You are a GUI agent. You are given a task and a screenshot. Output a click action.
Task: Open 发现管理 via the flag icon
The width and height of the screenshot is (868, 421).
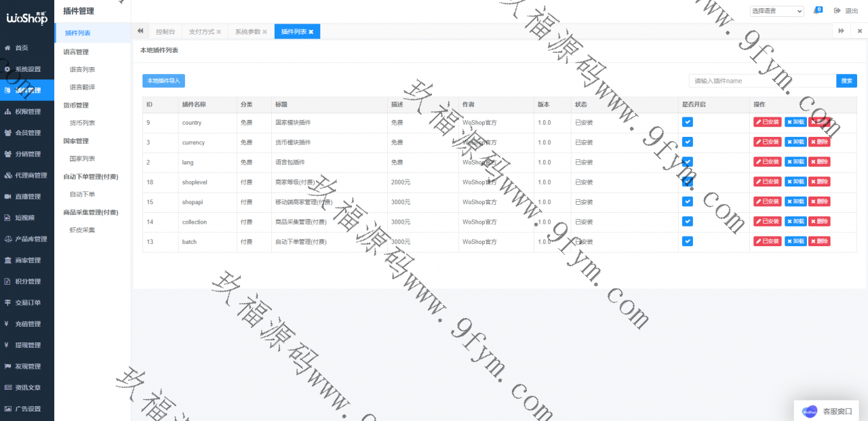pyautogui.click(x=7, y=367)
